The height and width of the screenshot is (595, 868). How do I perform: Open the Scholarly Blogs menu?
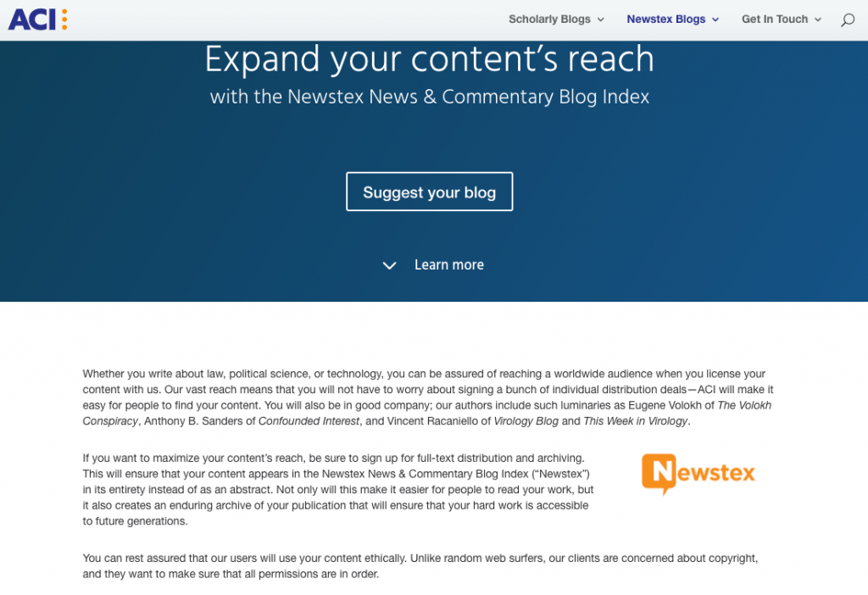[x=556, y=19]
